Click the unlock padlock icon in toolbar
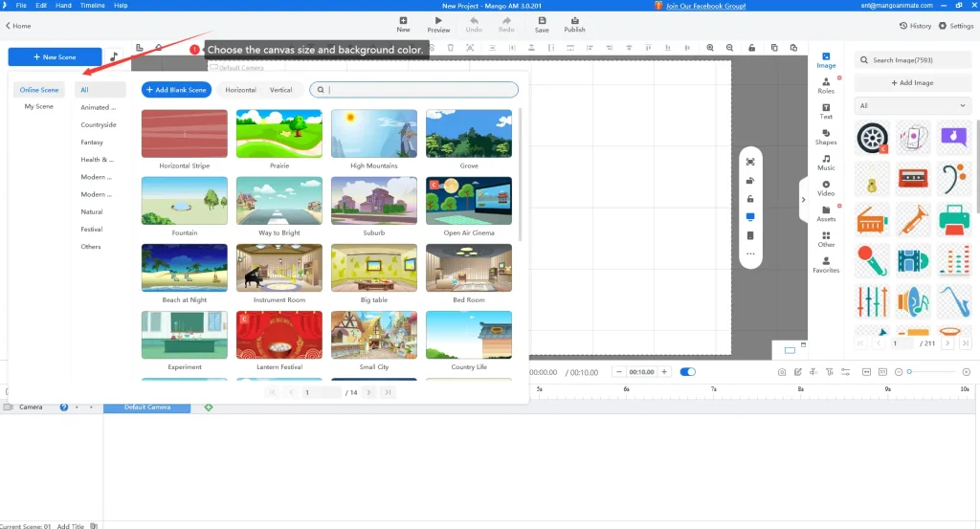980x529 pixels. point(751,48)
